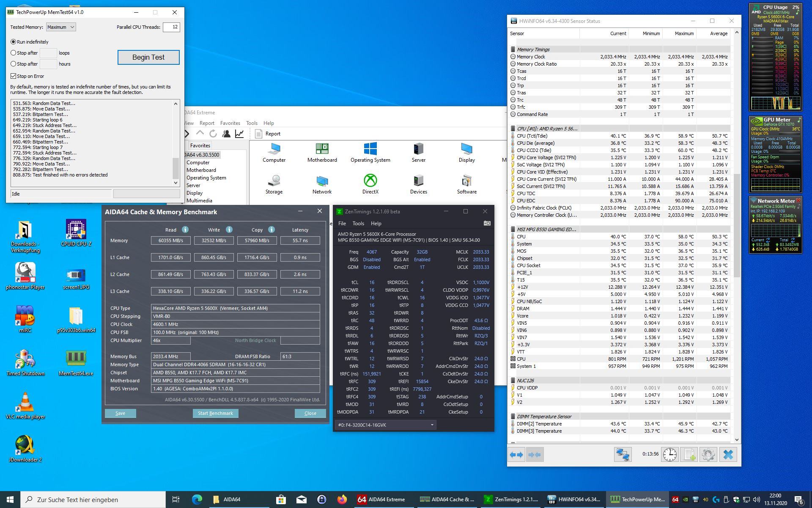Open Storage category icon in AIDA64

(x=274, y=184)
